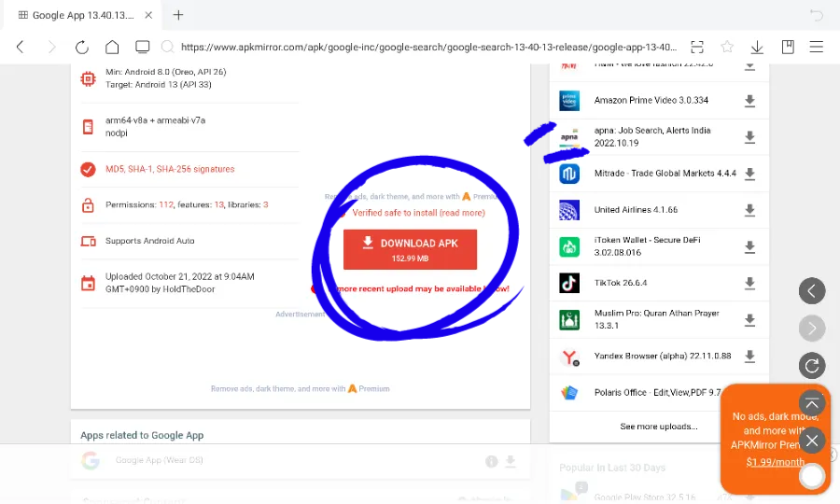Viewport: 840px width, 504px height.
Task: Close floating controls with X button
Action: click(812, 441)
